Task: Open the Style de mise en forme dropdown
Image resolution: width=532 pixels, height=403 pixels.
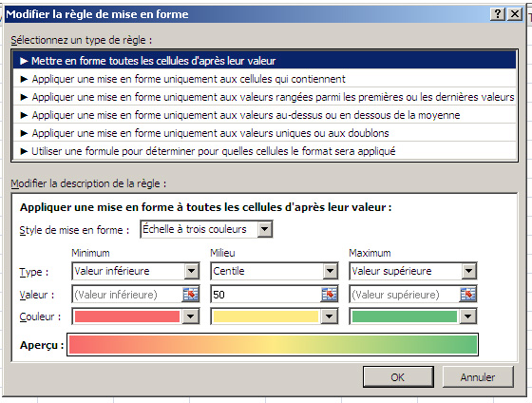Action: (265, 229)
